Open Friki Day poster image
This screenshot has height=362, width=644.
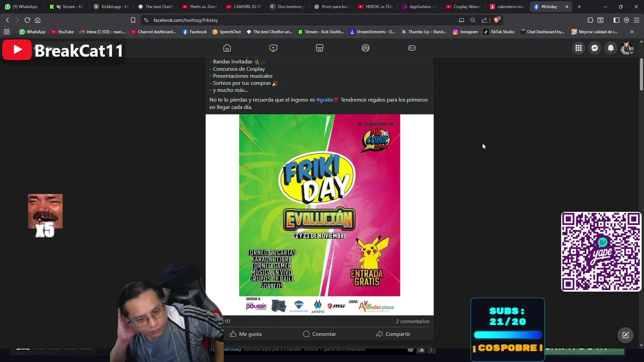point(319,215)
